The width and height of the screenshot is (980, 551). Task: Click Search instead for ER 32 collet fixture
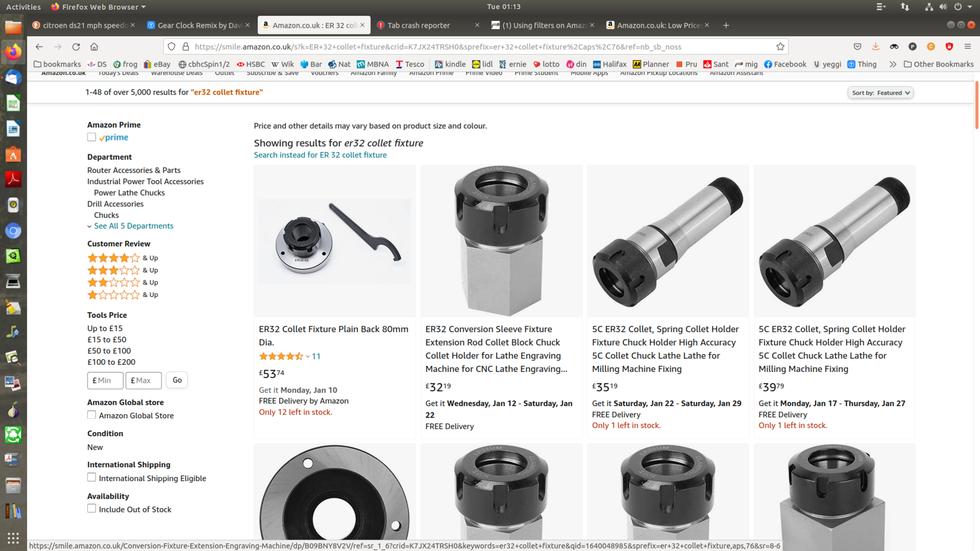coord(320,155)
